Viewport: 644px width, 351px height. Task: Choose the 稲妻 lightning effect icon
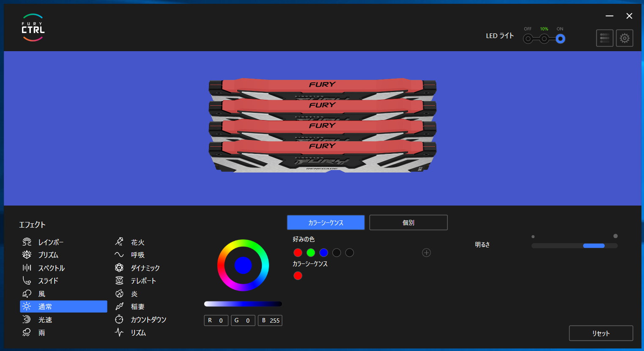click(x=119, y=306)
